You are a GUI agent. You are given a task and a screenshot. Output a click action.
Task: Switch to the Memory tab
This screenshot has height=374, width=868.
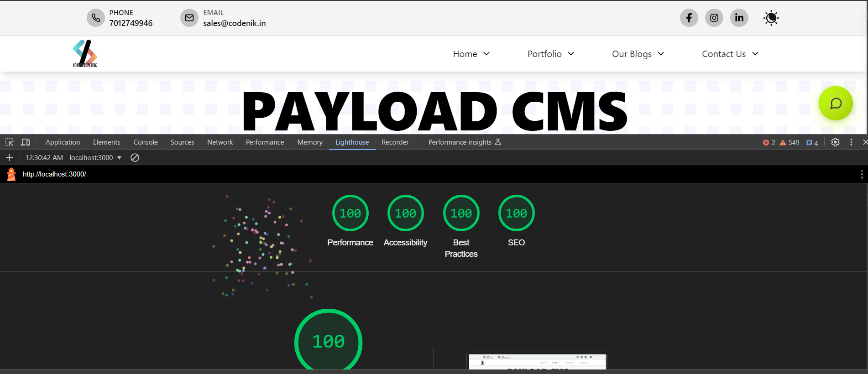[x=310, y=142]
